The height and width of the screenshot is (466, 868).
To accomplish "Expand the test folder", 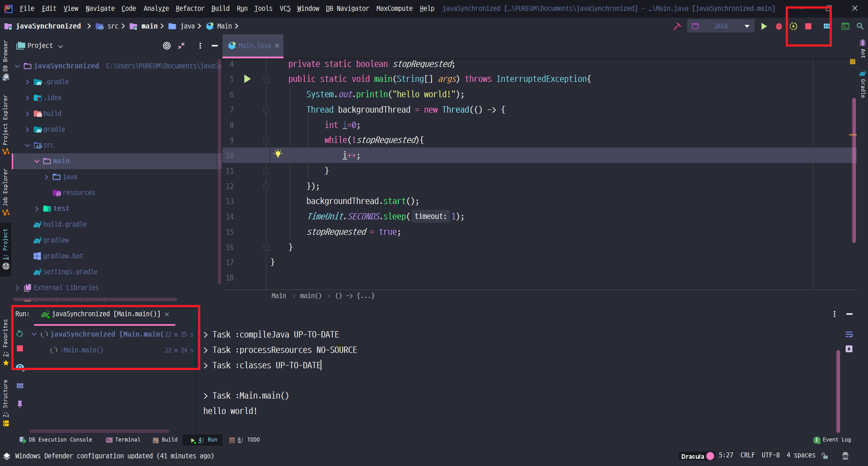I will (x=37, y=209).
